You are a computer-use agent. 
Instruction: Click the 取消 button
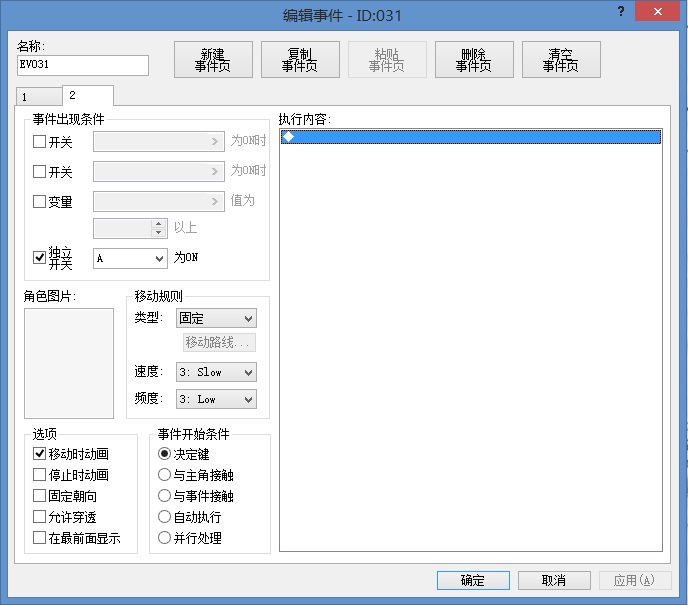coord(554,580)
